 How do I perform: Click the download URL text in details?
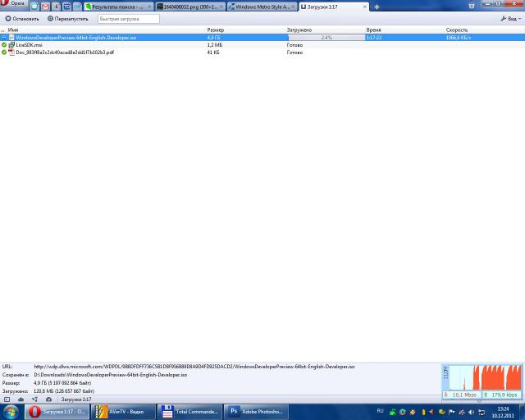(x=194, y=367)
